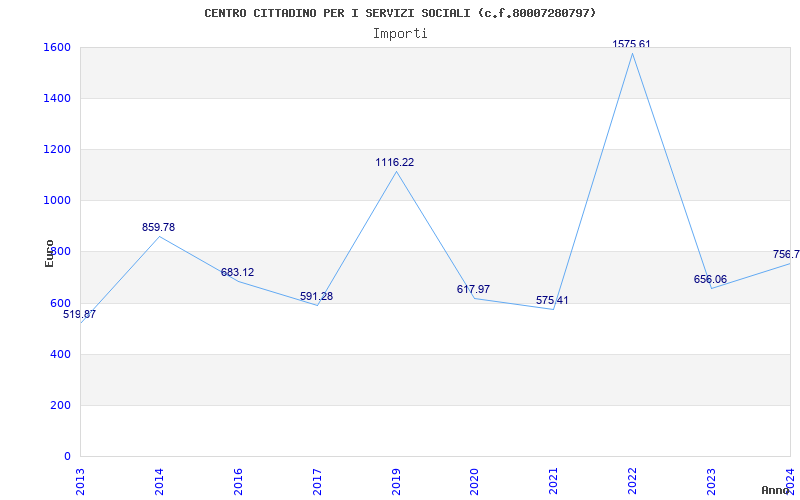Click the 591.28 data label
The image size is (800, 500).
pyautogui.click(x=316, y=296)
